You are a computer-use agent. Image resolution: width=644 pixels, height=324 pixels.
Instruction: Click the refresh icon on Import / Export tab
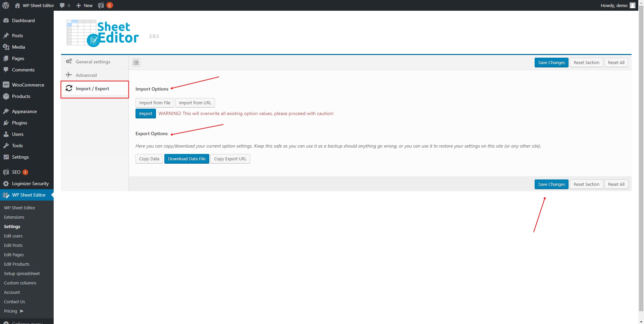69,88
